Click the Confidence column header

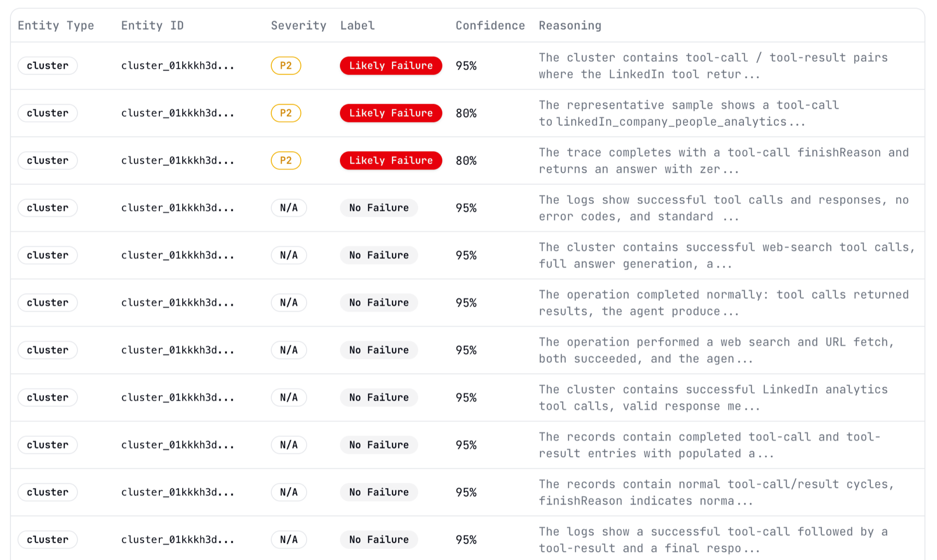[x=490, y=26]
